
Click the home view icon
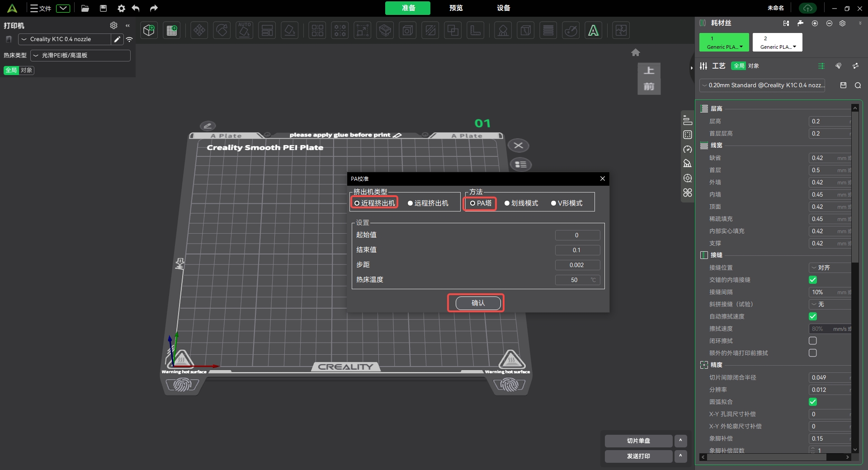635,52
